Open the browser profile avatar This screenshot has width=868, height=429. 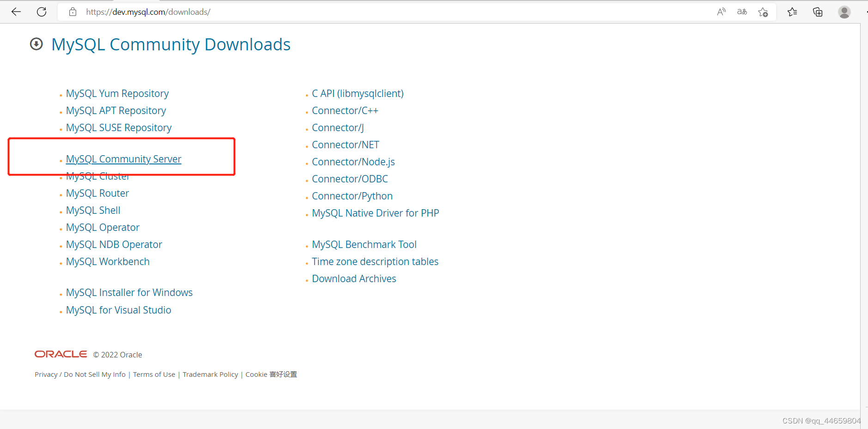pos(844,12)
